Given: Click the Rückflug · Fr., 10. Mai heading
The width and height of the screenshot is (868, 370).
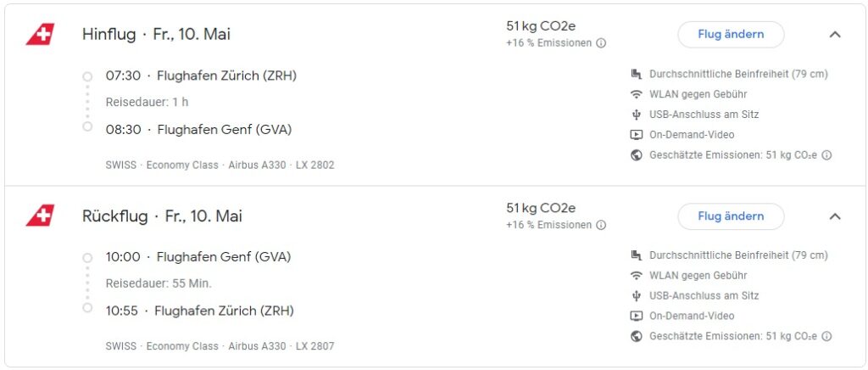Looking at the screenshot, I should coord(162,216).
